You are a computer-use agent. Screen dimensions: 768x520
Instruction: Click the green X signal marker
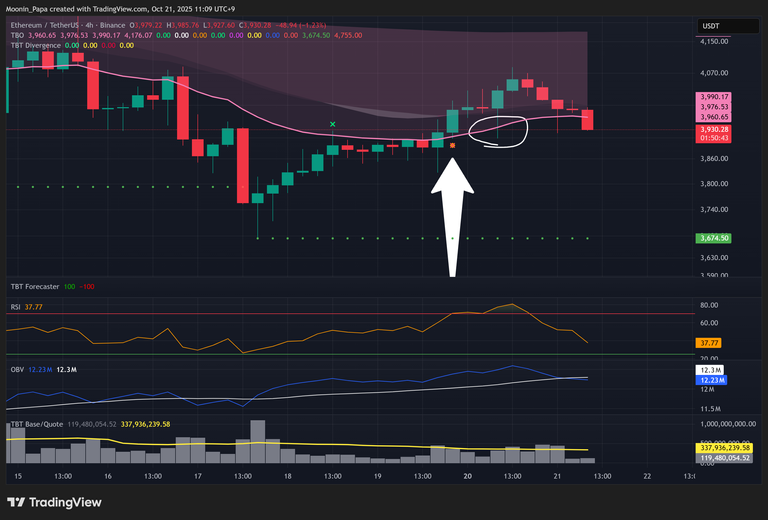click(x=333, y=125)
